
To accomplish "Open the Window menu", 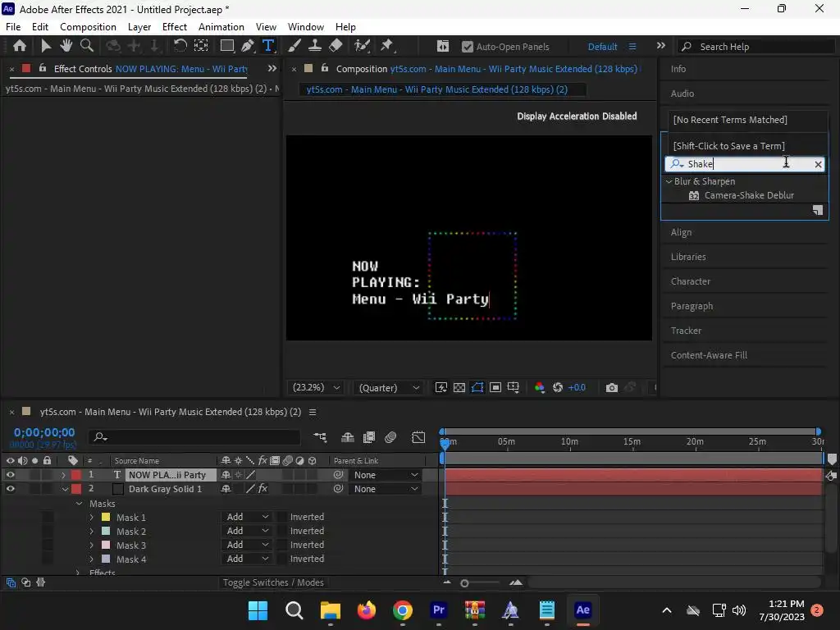I will point(305,27).
